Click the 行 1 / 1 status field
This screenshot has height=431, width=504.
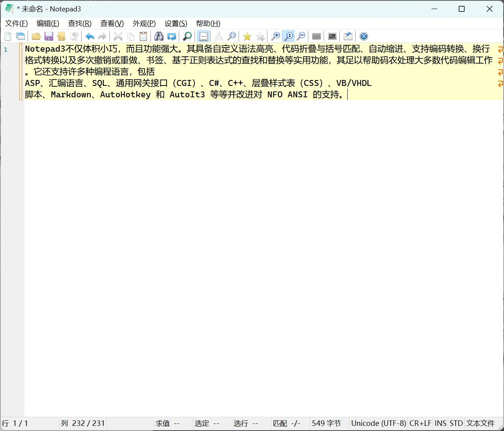tap(30, 424)
